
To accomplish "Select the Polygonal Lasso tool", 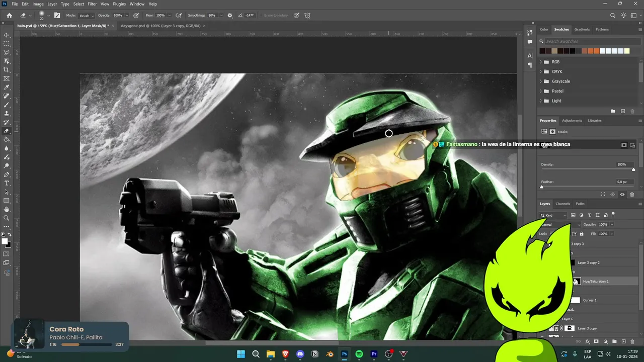I will coord(7,52).
